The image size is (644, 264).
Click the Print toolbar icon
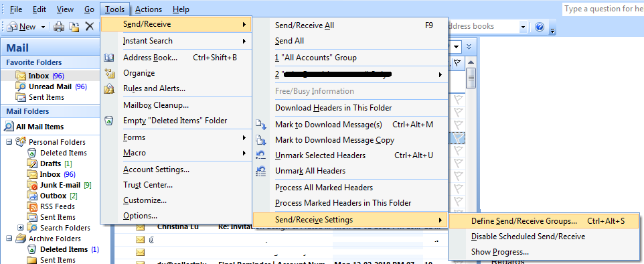coord(60,27)
